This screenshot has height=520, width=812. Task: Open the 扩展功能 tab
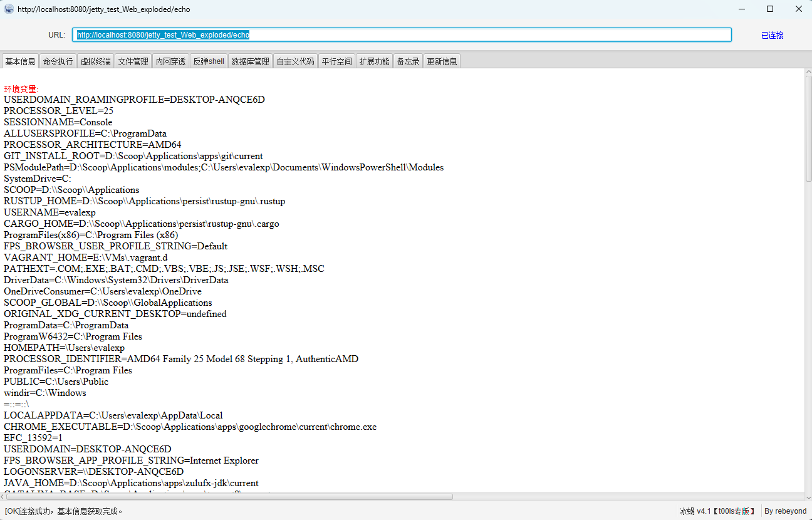[374, 61]
